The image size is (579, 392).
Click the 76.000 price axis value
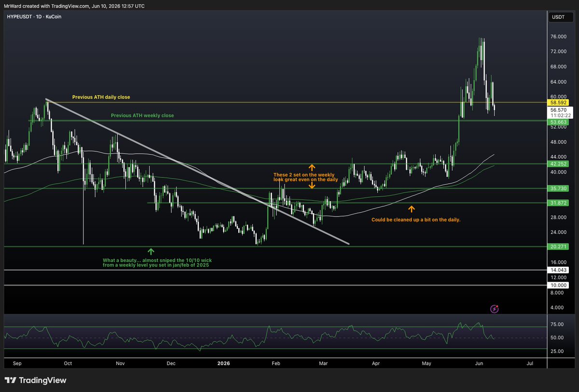tap(558, 37)
